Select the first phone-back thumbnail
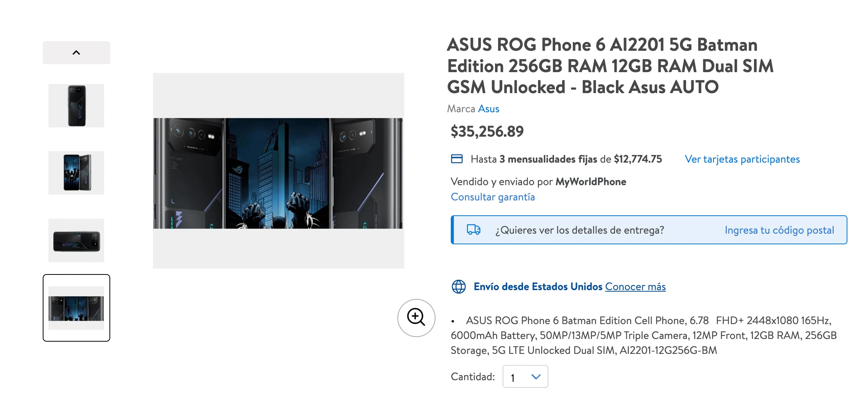Viewport: 868px width, 397px height. pos(76,106)
